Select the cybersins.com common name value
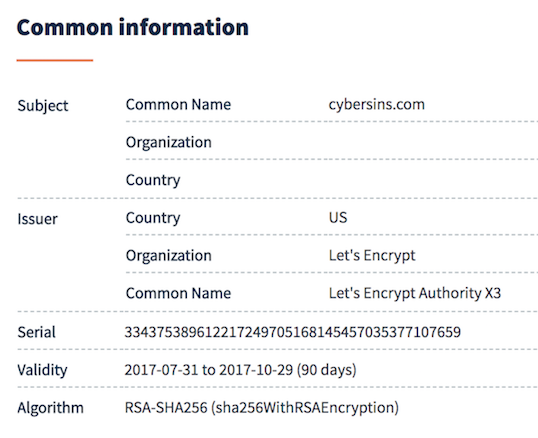This screenshot has height=438, width=538. click(376, 105)
